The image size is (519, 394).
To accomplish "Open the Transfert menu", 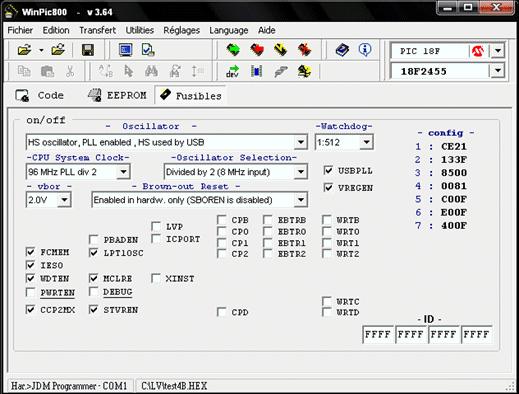I will [97, 30].
